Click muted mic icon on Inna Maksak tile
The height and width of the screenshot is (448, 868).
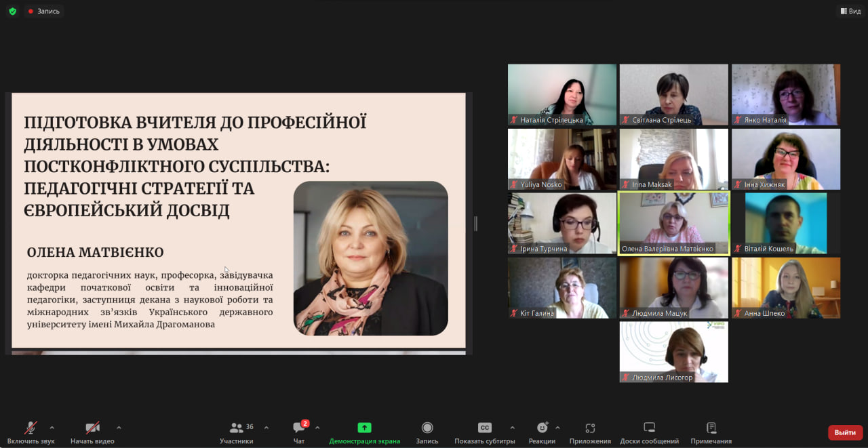626,184
